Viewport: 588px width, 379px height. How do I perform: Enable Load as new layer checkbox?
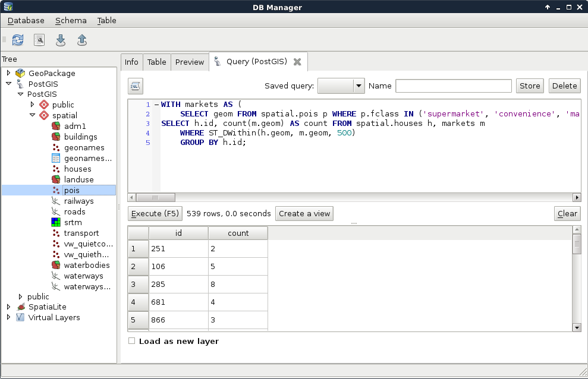point(132,341)
